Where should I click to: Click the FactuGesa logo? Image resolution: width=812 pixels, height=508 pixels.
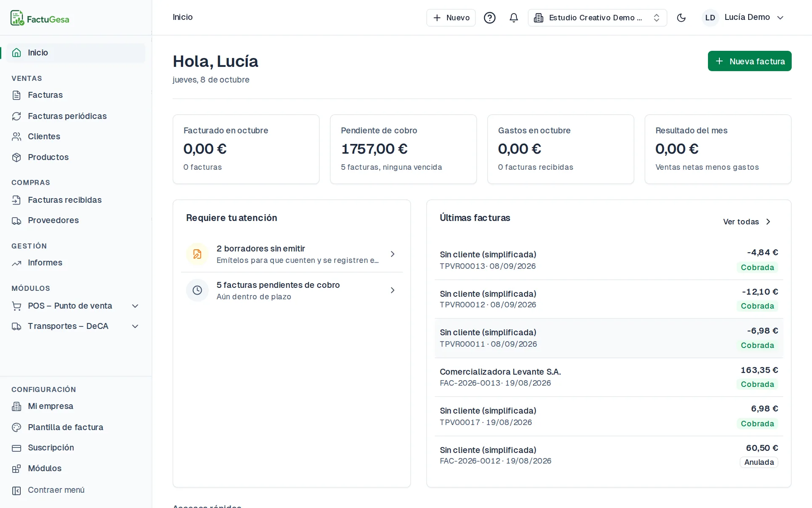pos(40,18)
